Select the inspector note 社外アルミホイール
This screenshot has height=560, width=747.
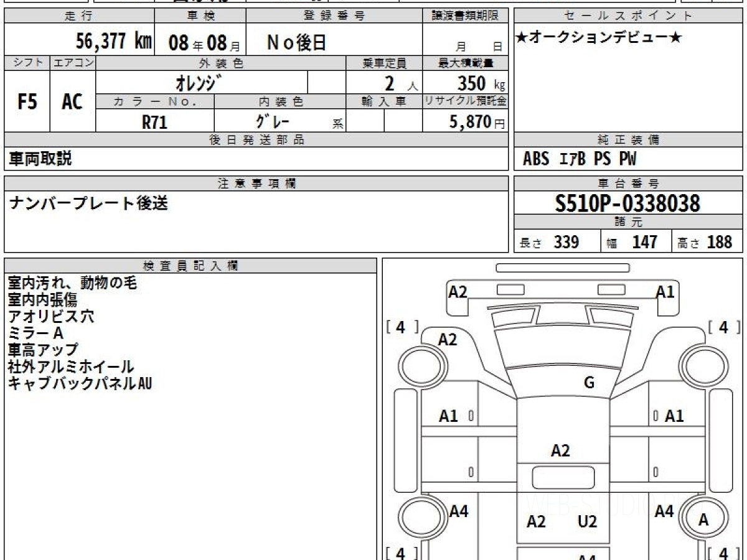70,366
